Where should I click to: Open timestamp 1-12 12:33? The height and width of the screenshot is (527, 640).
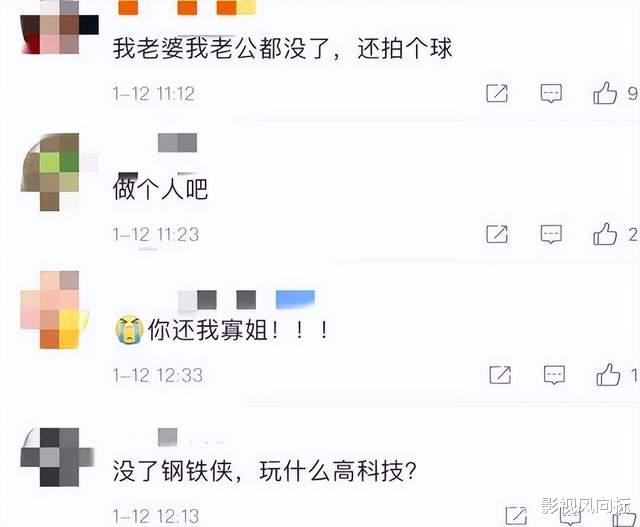pyautogui.click(x=158, y=376)
